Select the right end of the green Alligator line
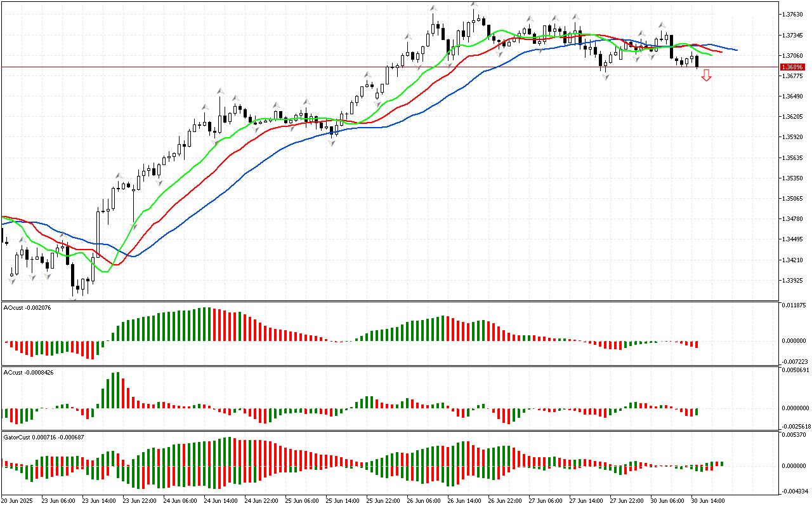Screen dimensions: 812x508 click(711, 55)
